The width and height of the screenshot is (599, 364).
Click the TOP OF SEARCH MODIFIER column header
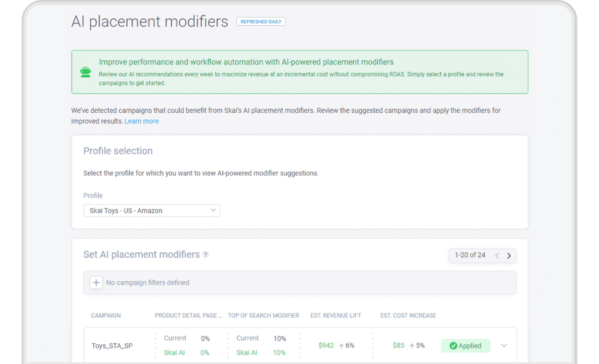[x=264, y=316]
